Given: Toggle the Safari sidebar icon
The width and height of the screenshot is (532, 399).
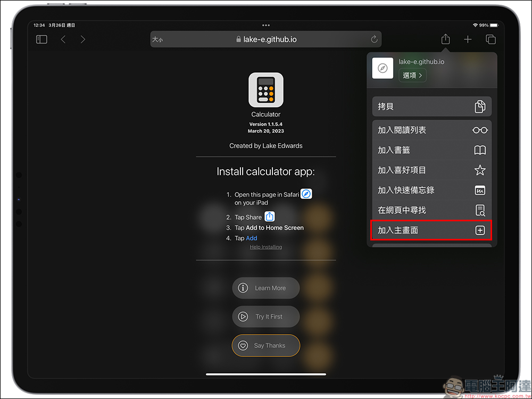Looking at the screenshot, I should 41,39.
